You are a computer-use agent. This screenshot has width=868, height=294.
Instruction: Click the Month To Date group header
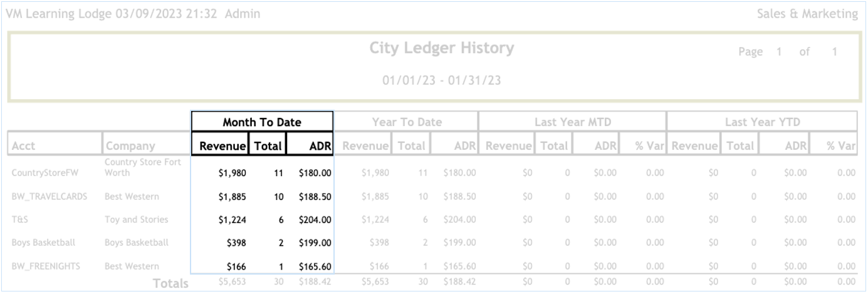pyautogui.click(x=262, y=122)
